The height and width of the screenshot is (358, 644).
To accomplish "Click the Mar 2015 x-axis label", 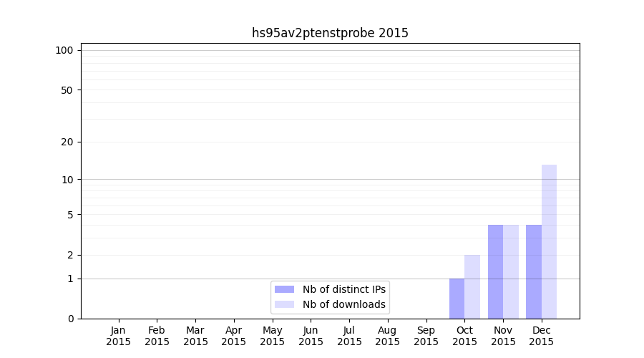I will click(x=195, y=336).
